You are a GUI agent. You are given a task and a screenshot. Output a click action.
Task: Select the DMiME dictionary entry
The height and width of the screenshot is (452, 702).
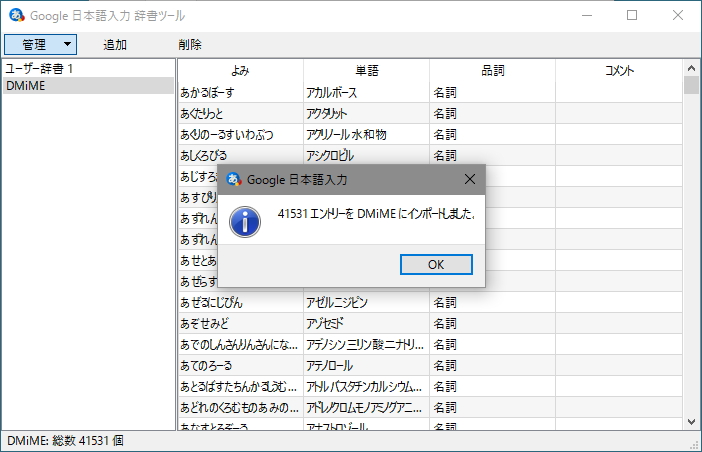(88, 85)
